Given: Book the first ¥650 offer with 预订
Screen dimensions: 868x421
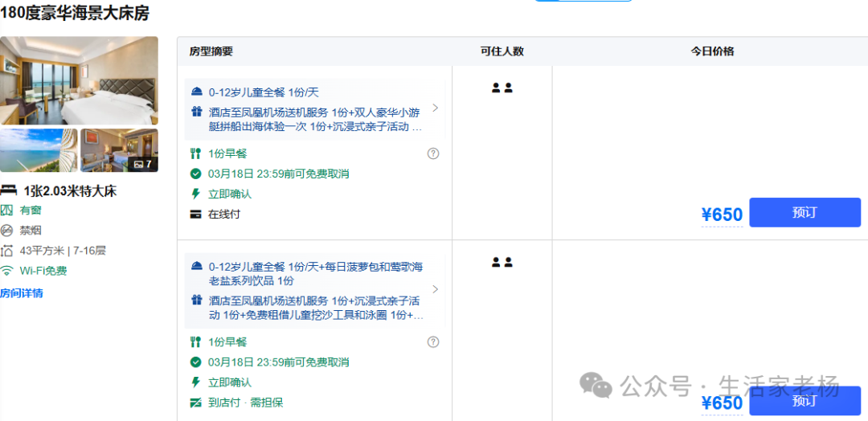Looking at the screenshot, I should [x=805, y=212].
